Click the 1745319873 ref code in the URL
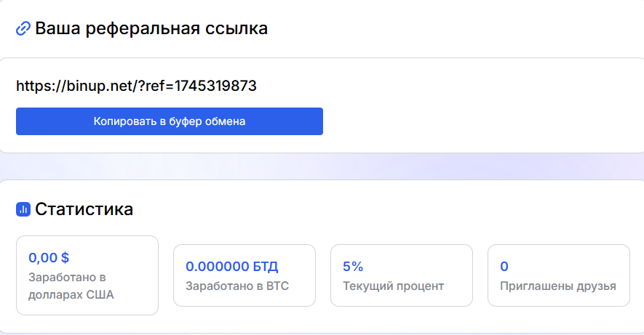Viewport: 644px width, 335px height. (215, 86)
